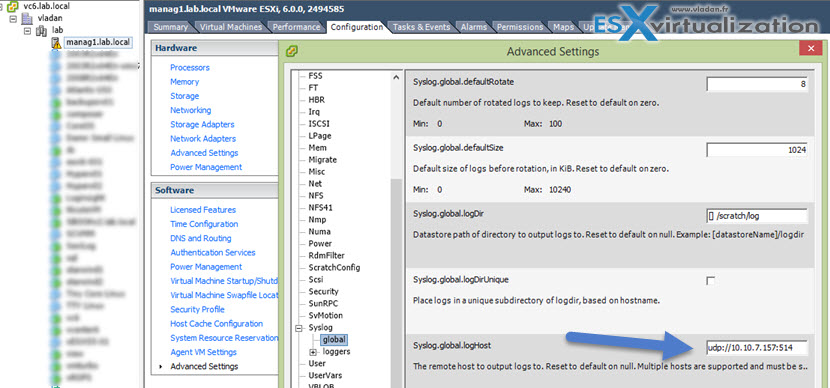Image resolution: width=830 pixels, height=388 pixels.
Task: Select manag1.lab.local host in inventory
Action: (x=98, y=42)
